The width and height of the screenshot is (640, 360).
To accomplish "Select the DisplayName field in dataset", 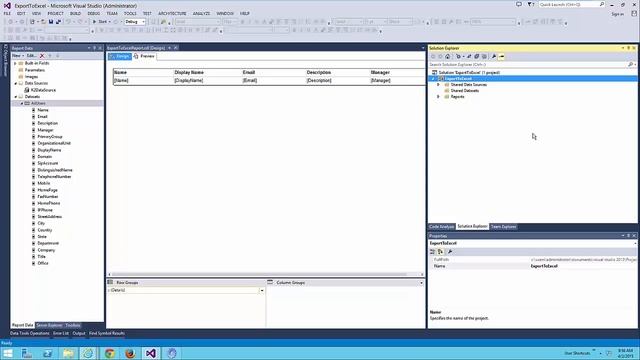I will (x=49, y=150).
